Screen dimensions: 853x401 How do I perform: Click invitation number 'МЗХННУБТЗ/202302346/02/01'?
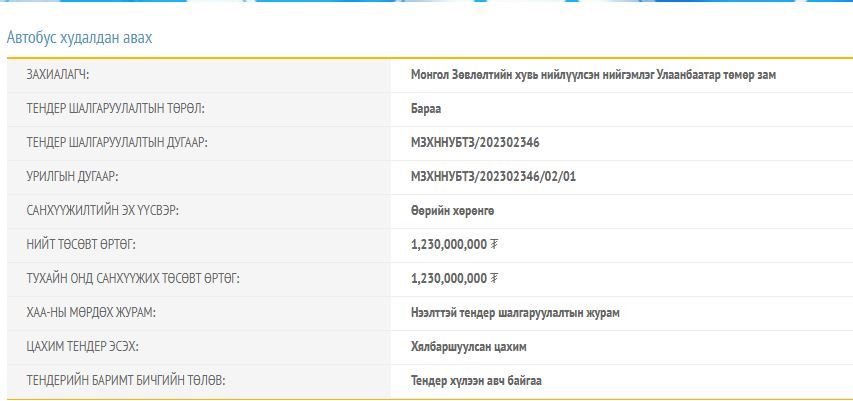493,177
